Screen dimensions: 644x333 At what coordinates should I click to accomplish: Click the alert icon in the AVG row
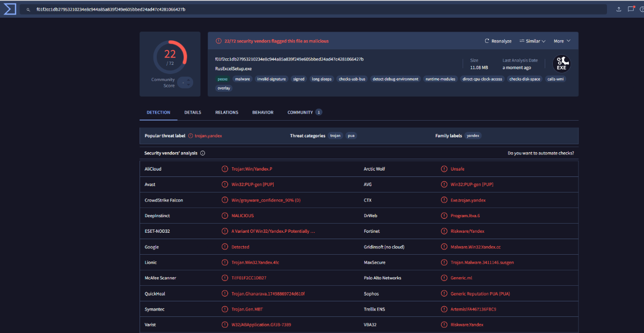click(444, 184)
